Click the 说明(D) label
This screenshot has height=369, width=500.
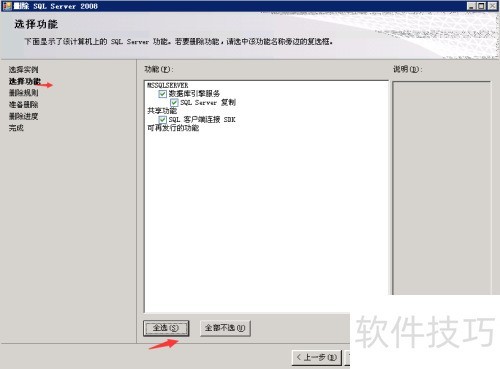tap(408, 69)
